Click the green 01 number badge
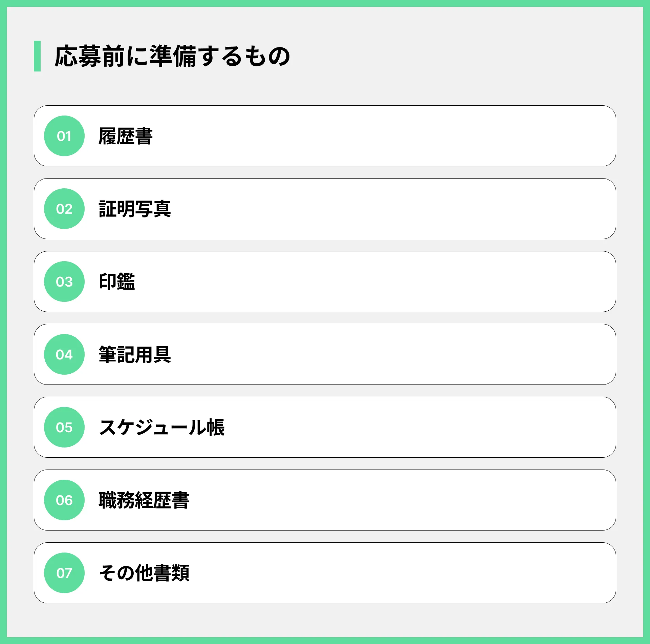650x644 pixels. tap(64, 136)
